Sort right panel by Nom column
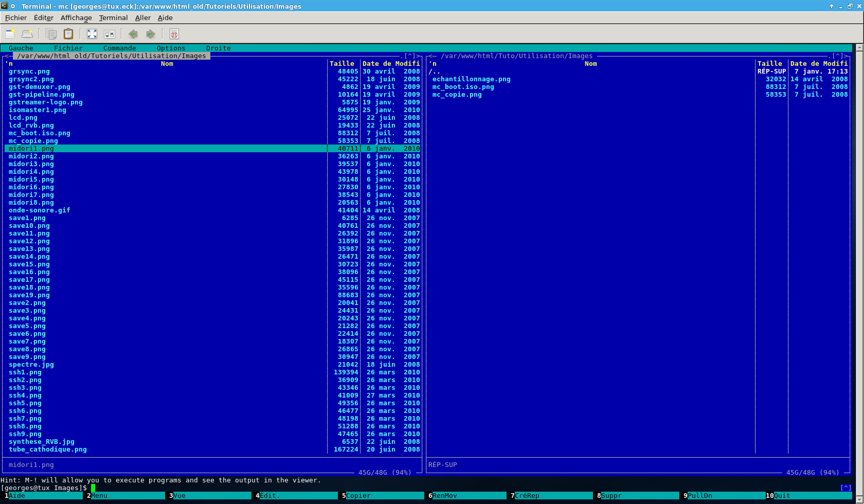The height and width of the screenshot is (504, 864). pyautogui.click(x=591, y=64)
